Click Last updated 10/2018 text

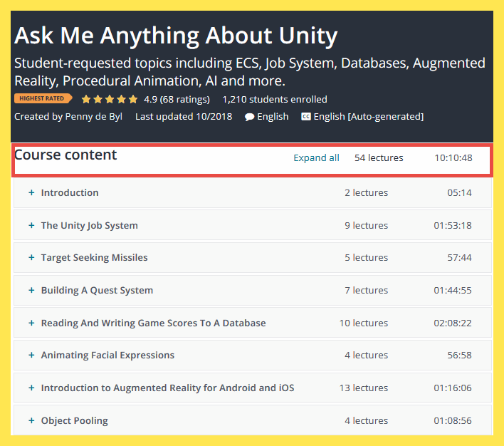coord(184,117)
